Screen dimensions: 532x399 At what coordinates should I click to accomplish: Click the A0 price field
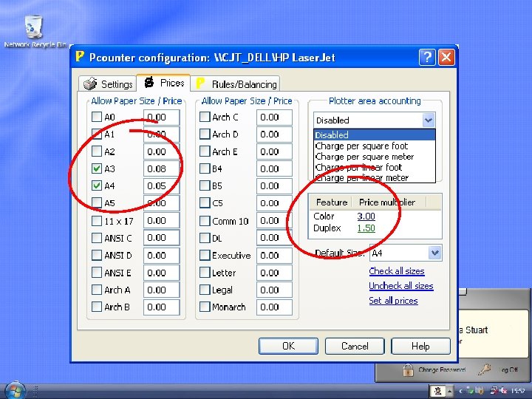coord(161,117)
